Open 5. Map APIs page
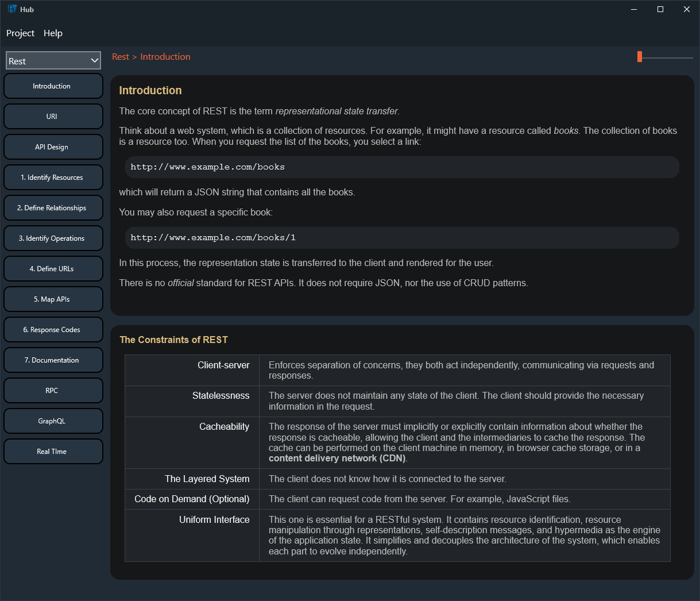This screenshot has height=601, width=700. click(x=53, y=299)
